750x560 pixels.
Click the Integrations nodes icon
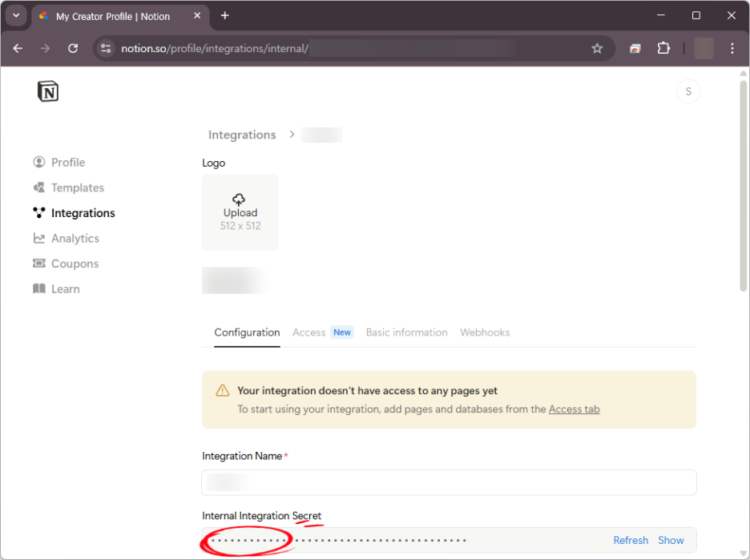click(39, 213)
